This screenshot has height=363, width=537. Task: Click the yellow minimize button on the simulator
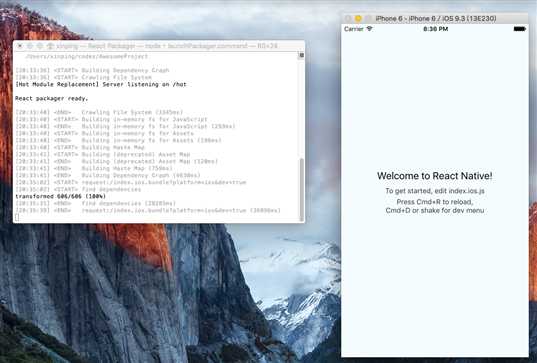(x=358, y=18)
